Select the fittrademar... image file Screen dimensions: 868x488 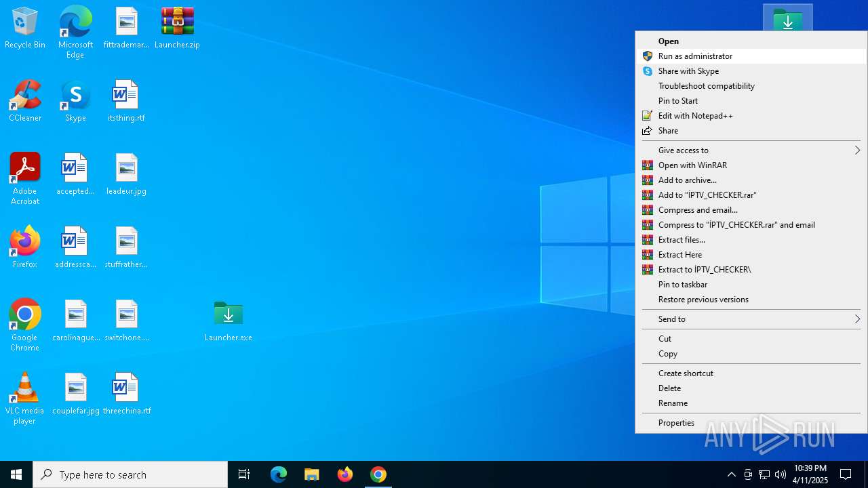click(126, 28)
